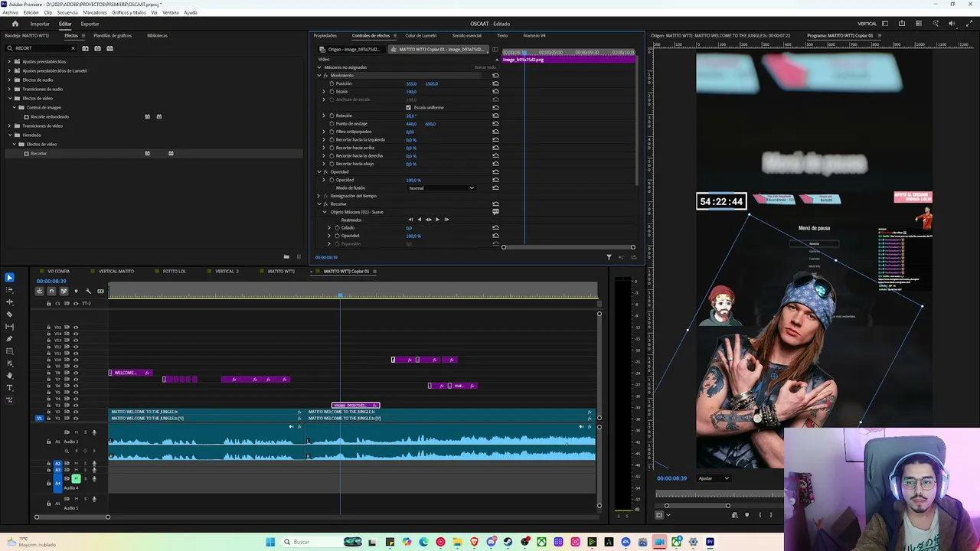Select the WELCOME clip on track V8
This screenshot has height=551, width=980.
click(x=130, y=373)
